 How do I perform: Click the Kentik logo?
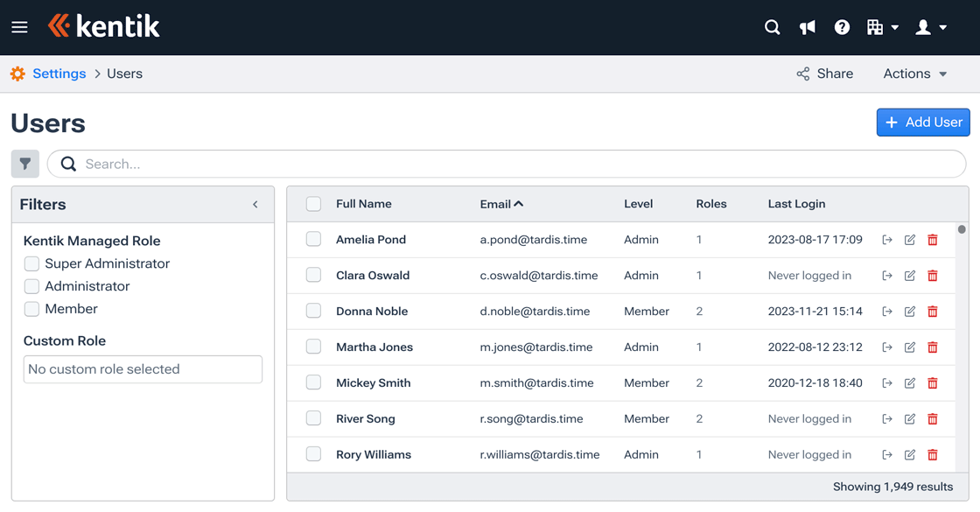(103, 25)
